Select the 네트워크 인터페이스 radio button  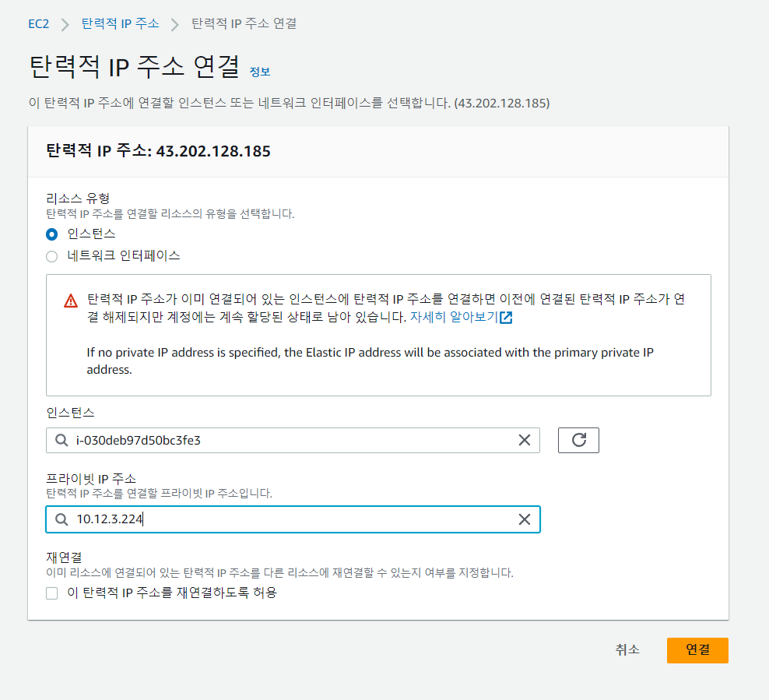pos(51,256)
